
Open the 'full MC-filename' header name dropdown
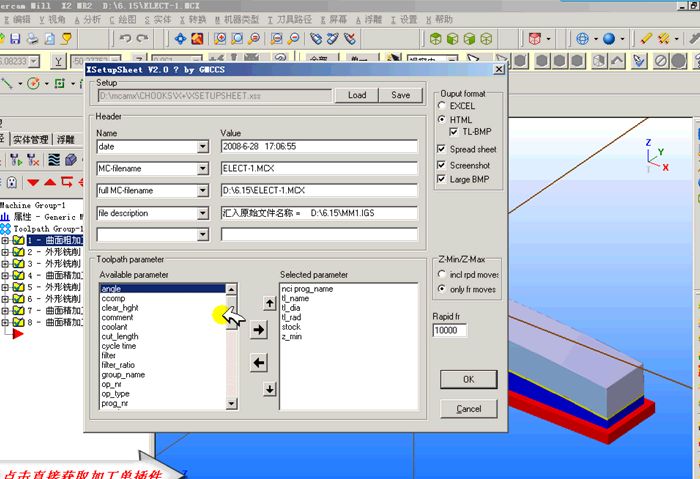tap(203, 191)
